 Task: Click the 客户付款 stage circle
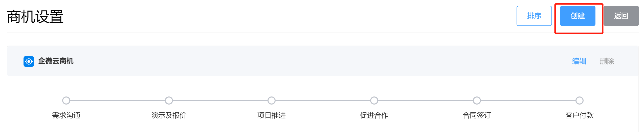pos(580,101)
